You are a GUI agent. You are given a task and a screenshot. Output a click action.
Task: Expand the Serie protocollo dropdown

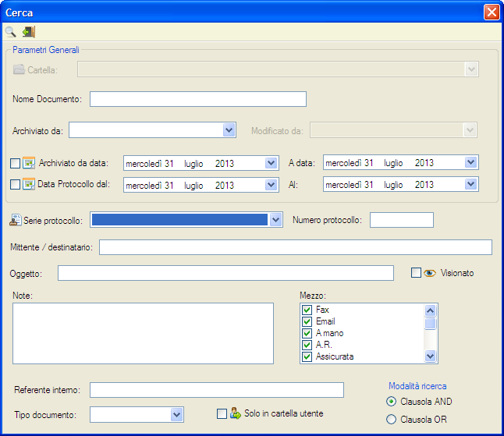click(275, 220)
